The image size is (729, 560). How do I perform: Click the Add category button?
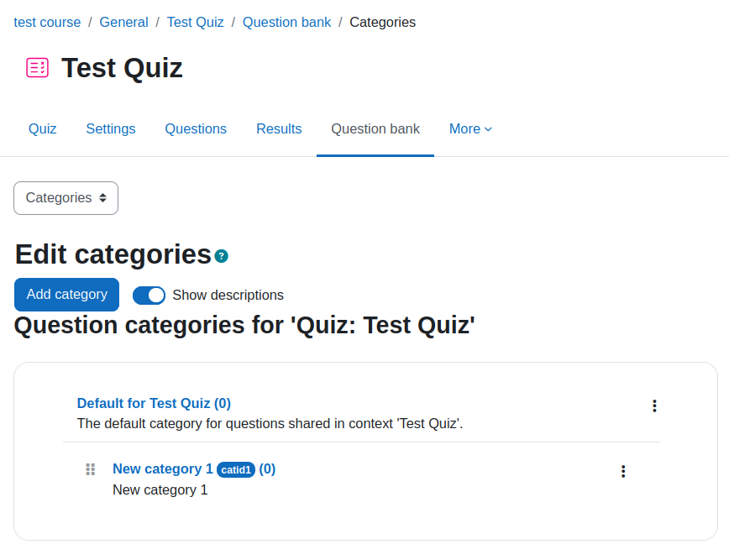(x=67, y=295)
